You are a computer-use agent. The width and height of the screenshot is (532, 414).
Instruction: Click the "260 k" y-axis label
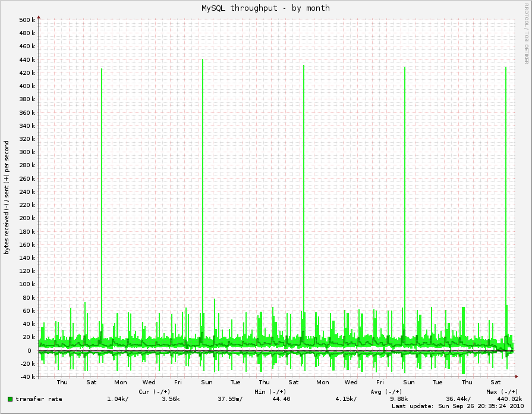coord(27,178)
